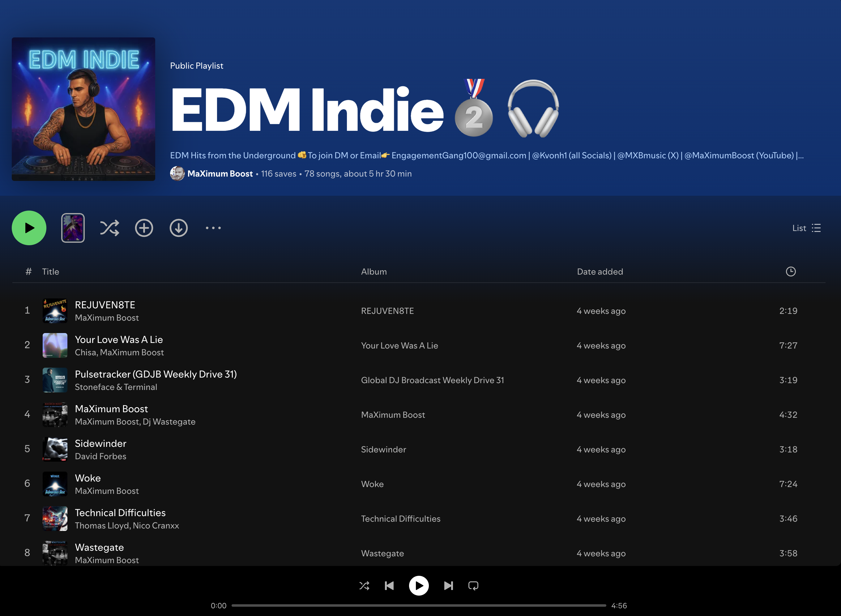
Task: Sort by the Album column header
Action: click(374, 272)
